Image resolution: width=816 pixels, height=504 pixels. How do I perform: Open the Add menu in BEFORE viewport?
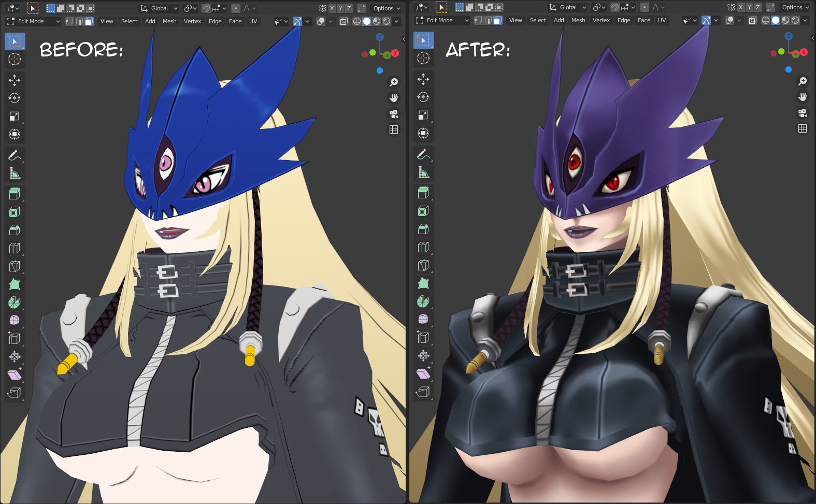pos(150,21)
